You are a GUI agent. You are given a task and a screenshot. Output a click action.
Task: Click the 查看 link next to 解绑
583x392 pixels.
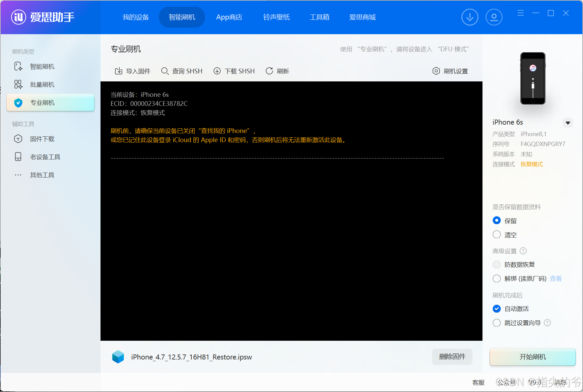556,278
